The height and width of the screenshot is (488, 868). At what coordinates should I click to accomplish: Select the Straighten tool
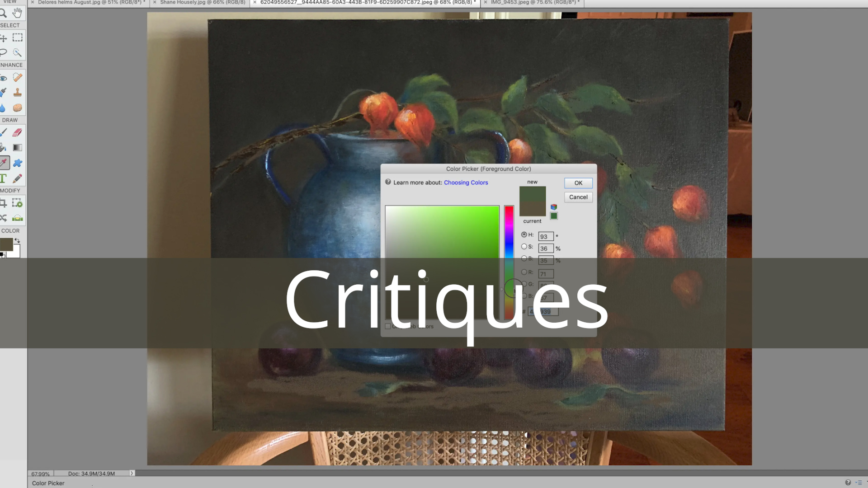pos(17,218)
